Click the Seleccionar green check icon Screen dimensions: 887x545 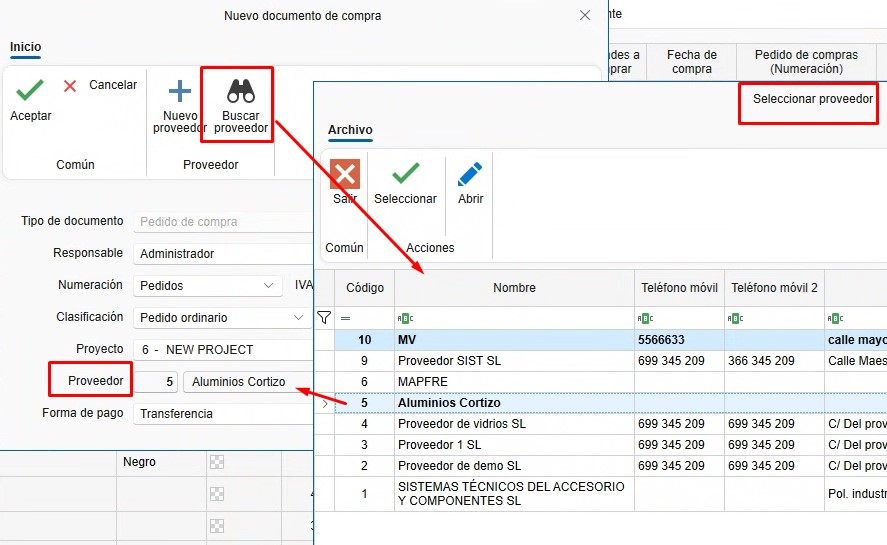[406, 173]
